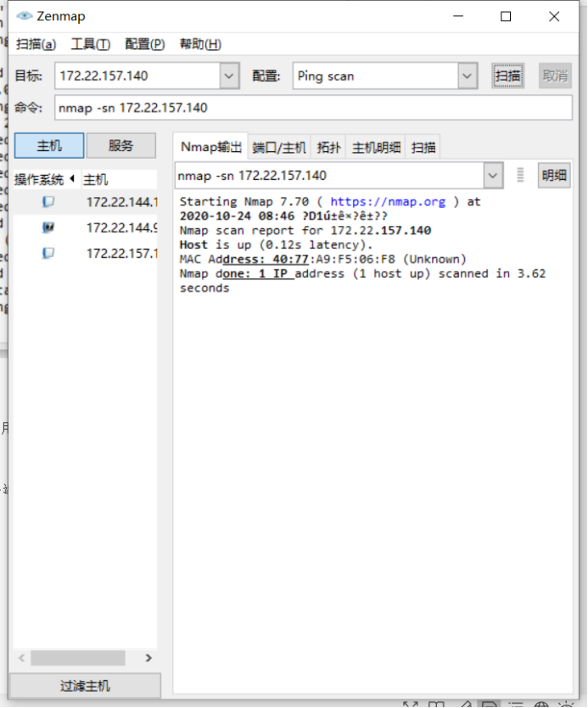Click the 取消 cancel button
588x708 pixels.
pos(555,76)
